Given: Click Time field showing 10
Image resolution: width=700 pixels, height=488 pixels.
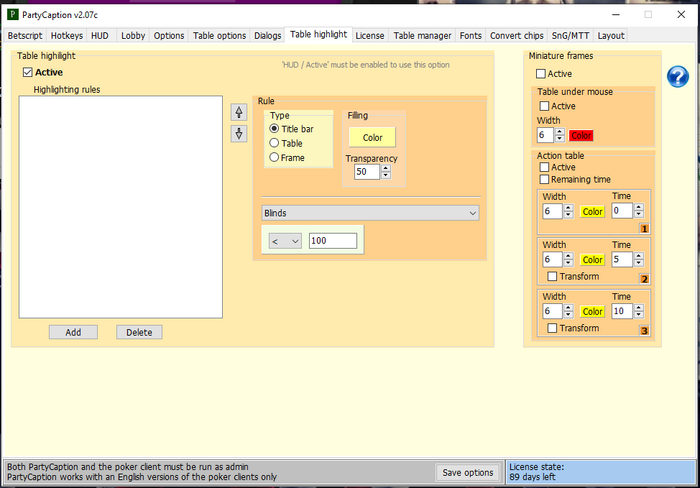Looking at the screenshot, I should (622, 311).
